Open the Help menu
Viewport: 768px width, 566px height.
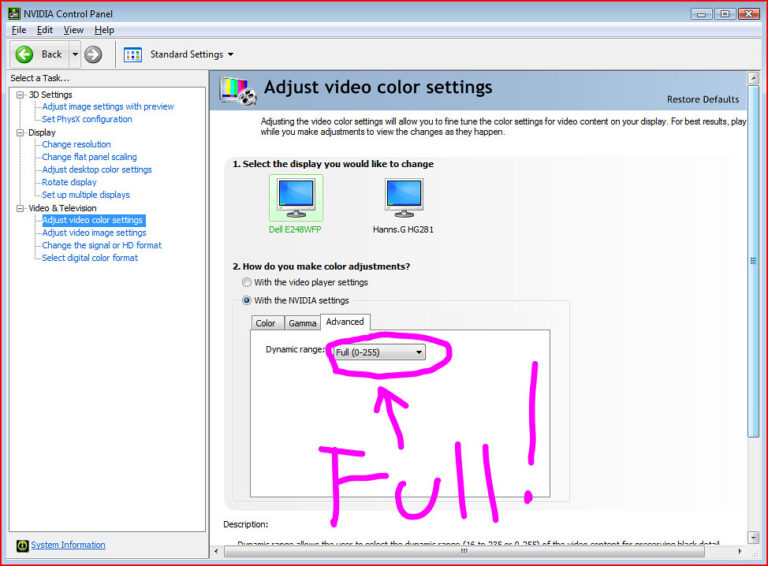104,30
